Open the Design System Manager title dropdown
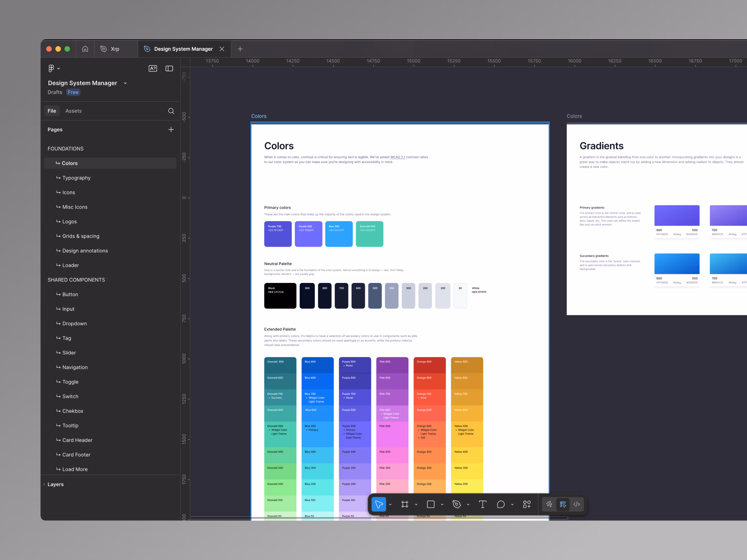 [x=125, y=83]
